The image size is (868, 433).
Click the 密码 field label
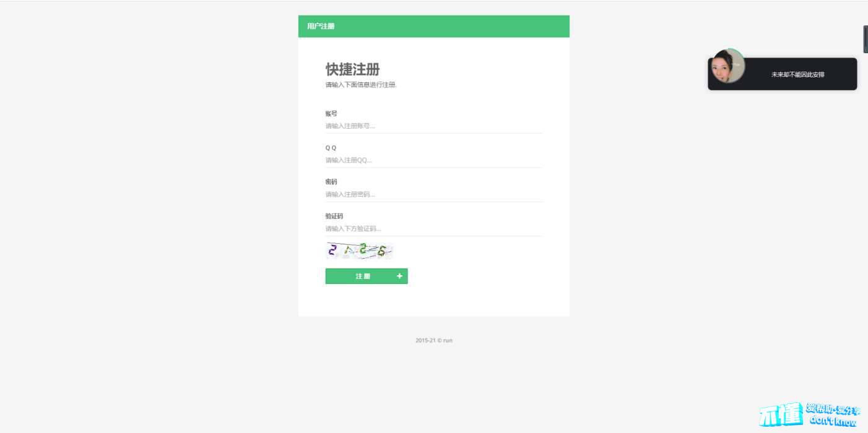(x=331, y=182)
